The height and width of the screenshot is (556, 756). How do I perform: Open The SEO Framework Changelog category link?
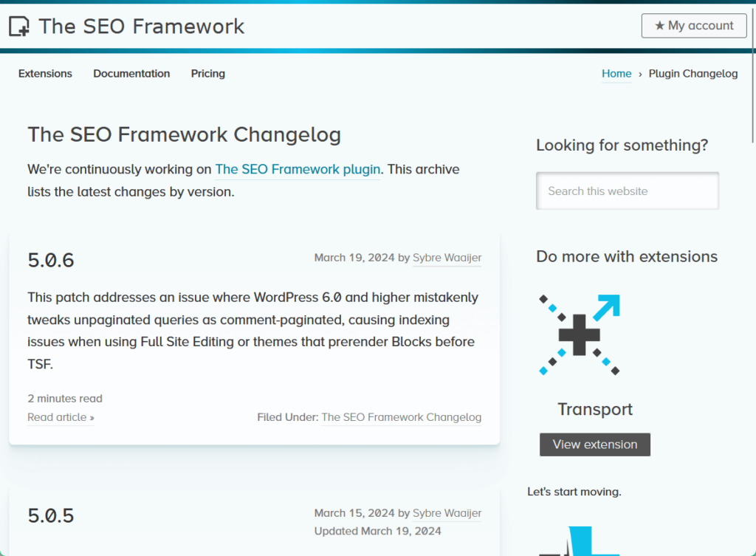coord(401,417)
